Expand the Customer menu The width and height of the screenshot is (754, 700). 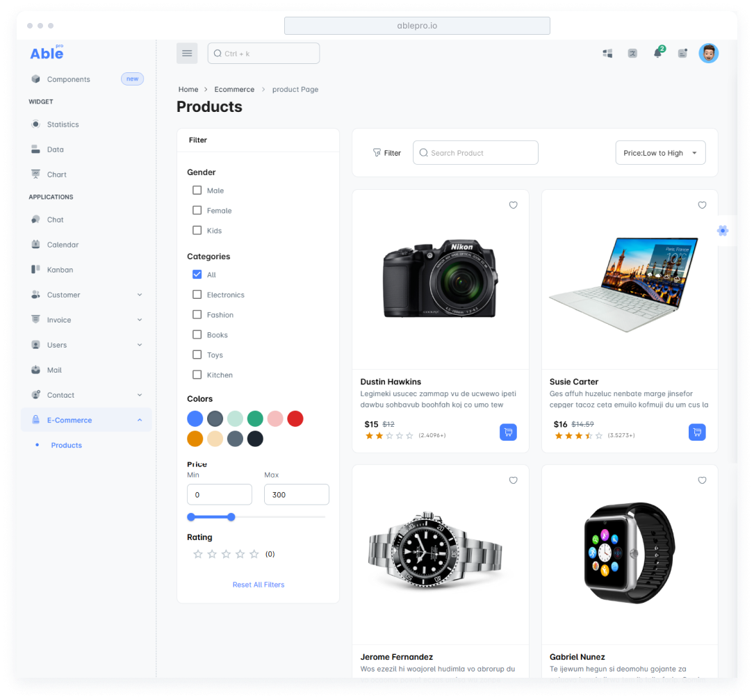coord(63,295)
